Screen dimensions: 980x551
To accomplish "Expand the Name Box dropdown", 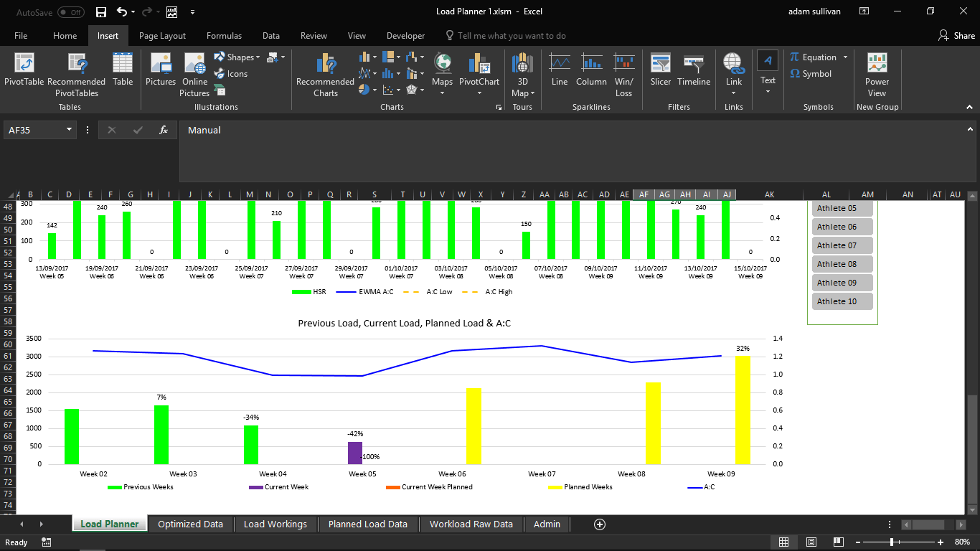I will [70, 130].
